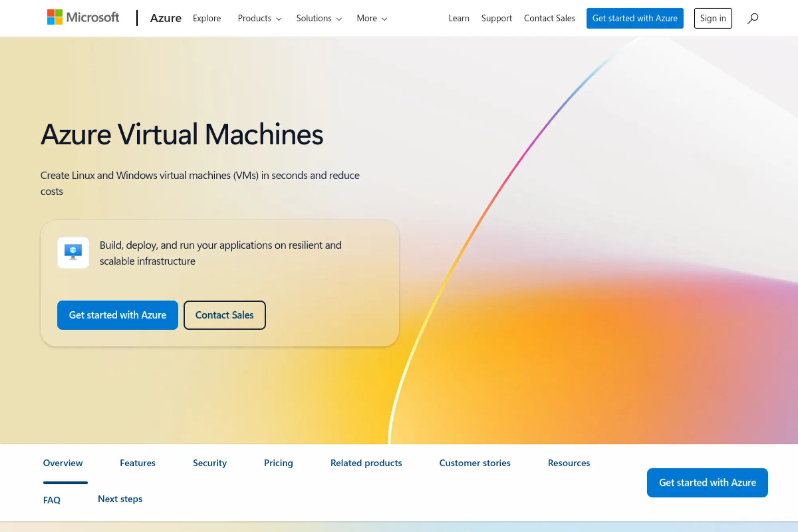The width and height of the screenshot is (798, 532).
Task: Expand the Products dropdown
Action: coord(259,18)
